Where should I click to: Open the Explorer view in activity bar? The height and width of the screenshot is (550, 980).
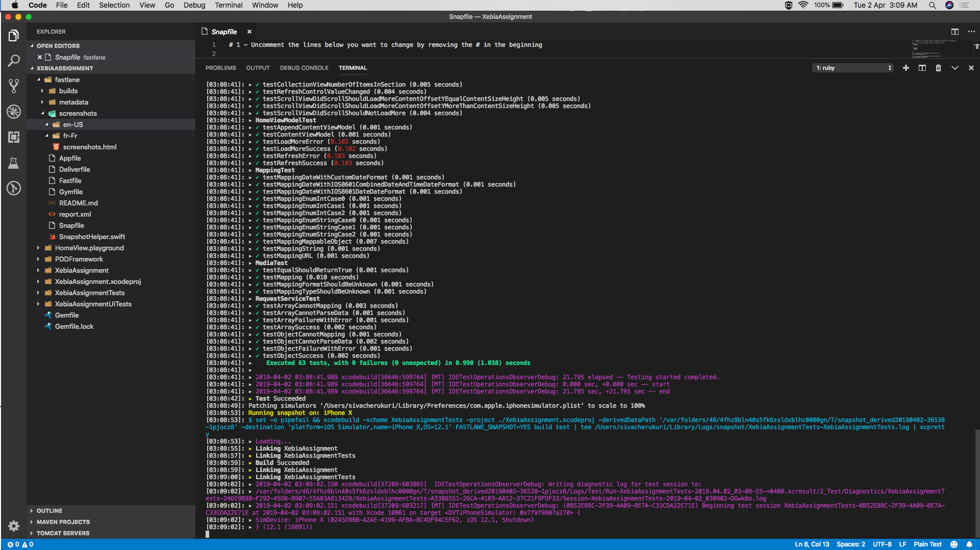(14, 35)
